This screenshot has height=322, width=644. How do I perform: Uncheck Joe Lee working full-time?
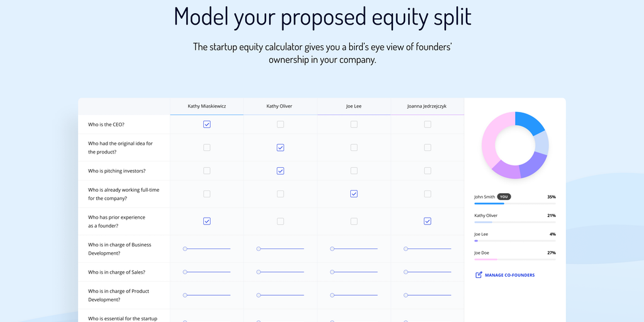(x=354, y=194)
